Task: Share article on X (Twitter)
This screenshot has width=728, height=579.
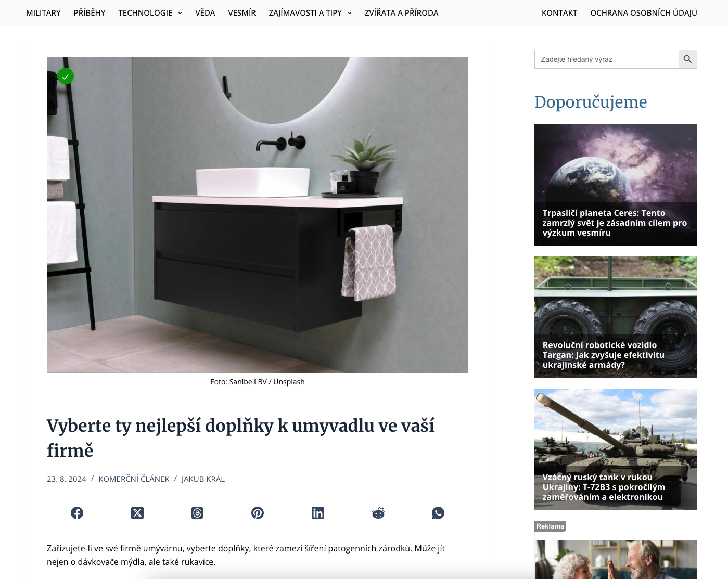Action: tap(137, 513)
